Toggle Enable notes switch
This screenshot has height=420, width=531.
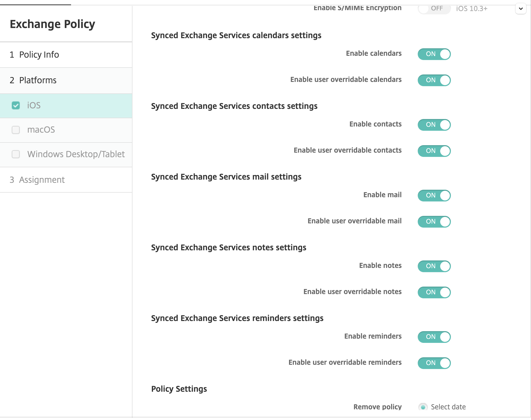(x=434, y=266)
